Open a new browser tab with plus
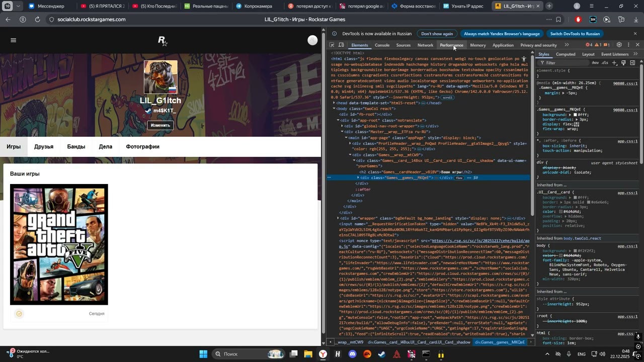Viewport: 644px width, 362px height. point(549,6)
